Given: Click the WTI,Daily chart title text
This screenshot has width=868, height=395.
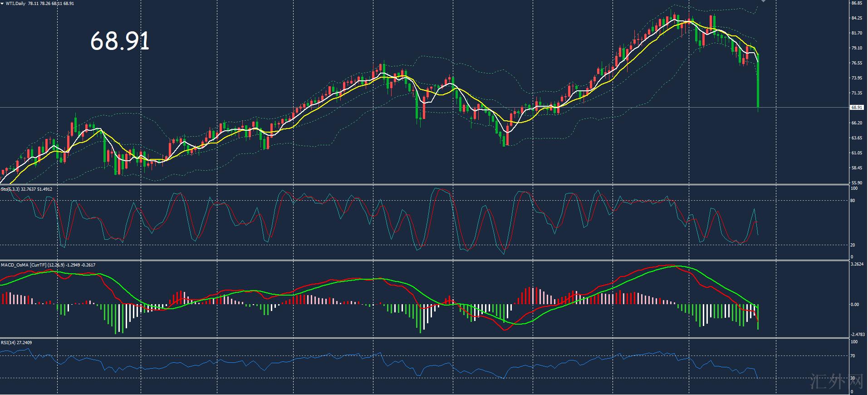Looking at the screenshot, I should pos(15,4).
